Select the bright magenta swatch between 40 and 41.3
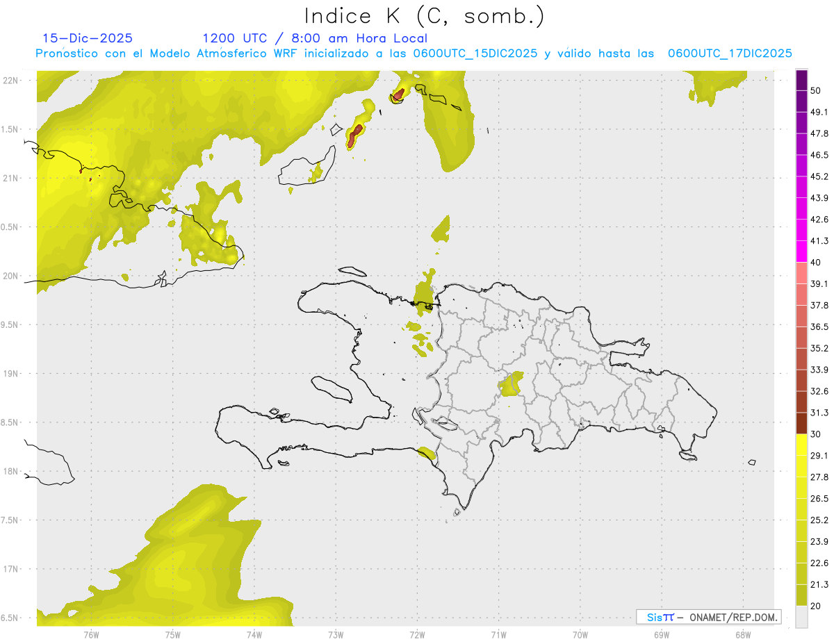 pos(801,251)
